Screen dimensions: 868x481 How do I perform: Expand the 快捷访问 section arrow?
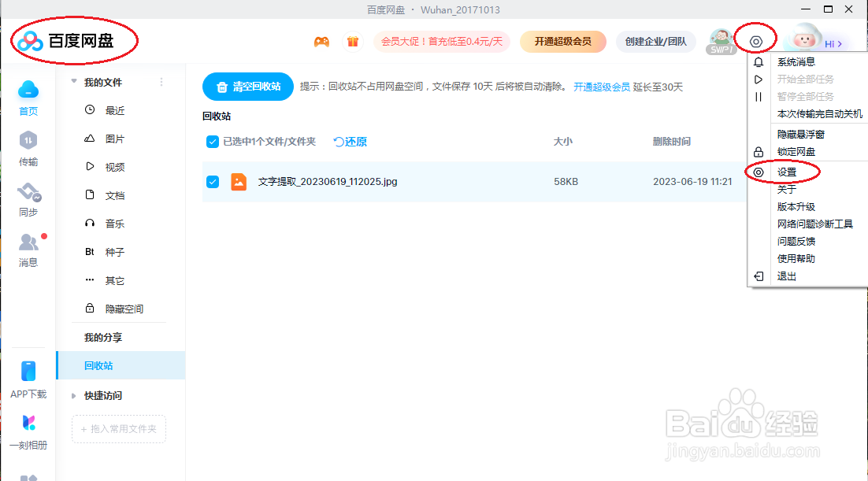[x=73, y=396]
